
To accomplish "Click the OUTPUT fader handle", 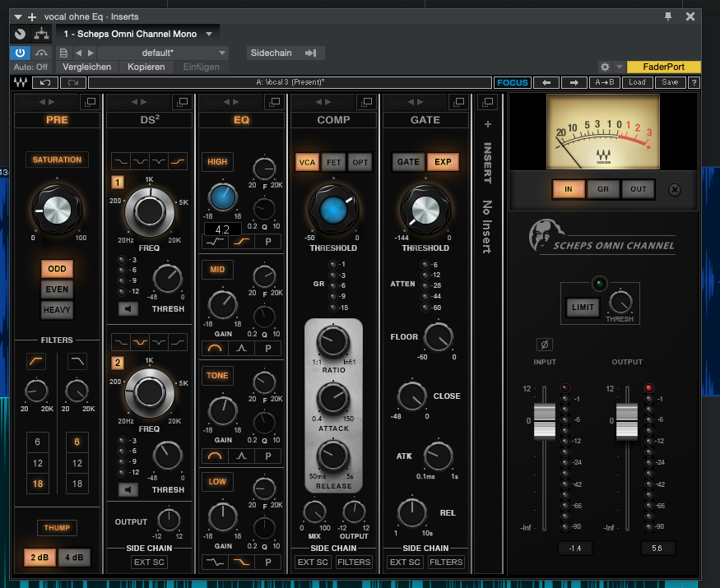I will [x=627, y=420].
